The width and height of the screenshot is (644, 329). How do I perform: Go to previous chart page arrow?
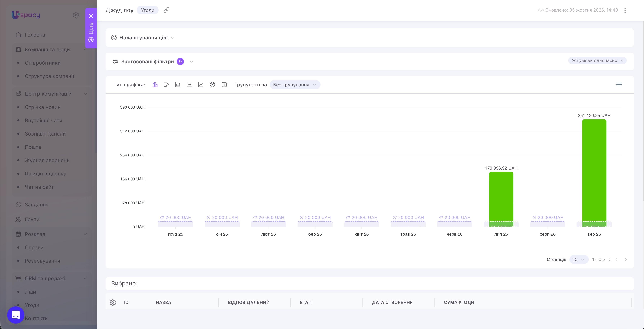pos(617,260)
